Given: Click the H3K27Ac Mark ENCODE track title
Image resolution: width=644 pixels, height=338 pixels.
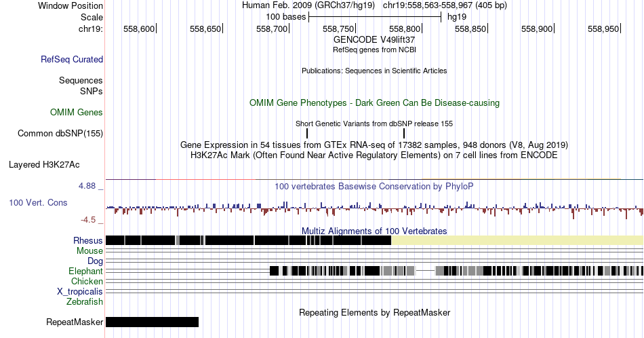Looking at the screenshot, I should 374,155.
